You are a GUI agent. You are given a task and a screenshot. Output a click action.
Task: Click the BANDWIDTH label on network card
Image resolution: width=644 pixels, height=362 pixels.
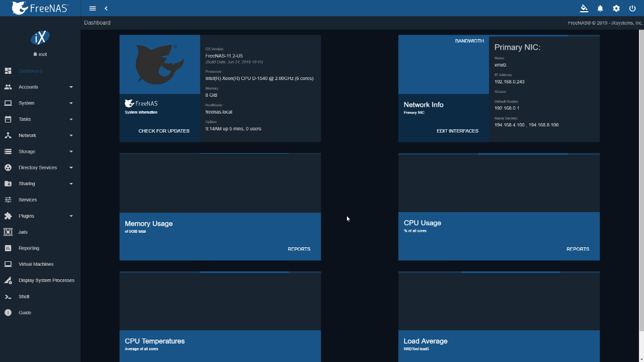(469, 41)
